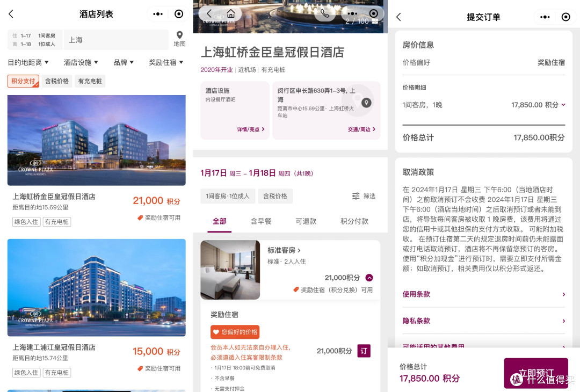
Task: Tap the circular close icon on hotel list screen
Action: 179,14
